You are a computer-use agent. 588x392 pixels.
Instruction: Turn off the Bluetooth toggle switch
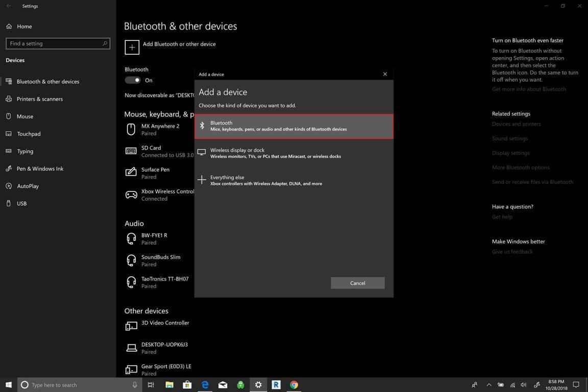(x=132, y=80)
